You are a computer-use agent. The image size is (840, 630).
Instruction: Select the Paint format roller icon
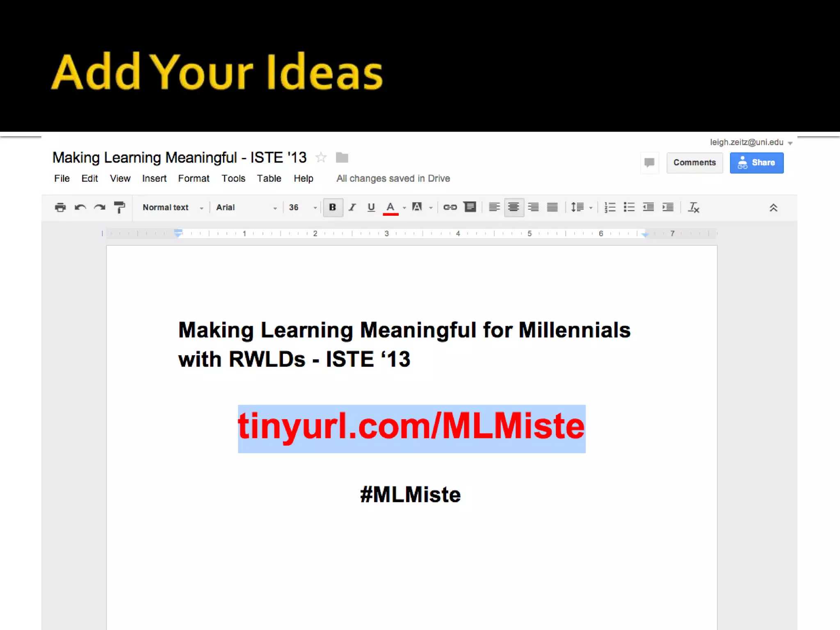119,208
